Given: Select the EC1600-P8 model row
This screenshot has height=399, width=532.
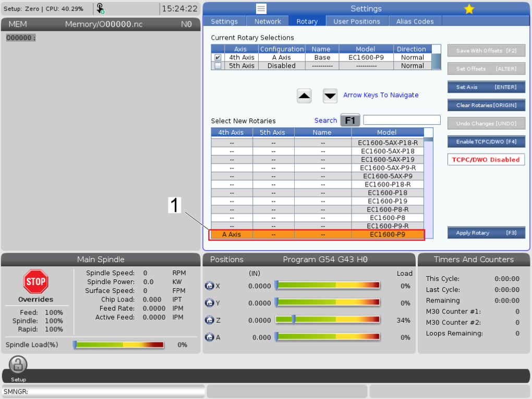Looking at the screenshot, I should pos(318,217).
